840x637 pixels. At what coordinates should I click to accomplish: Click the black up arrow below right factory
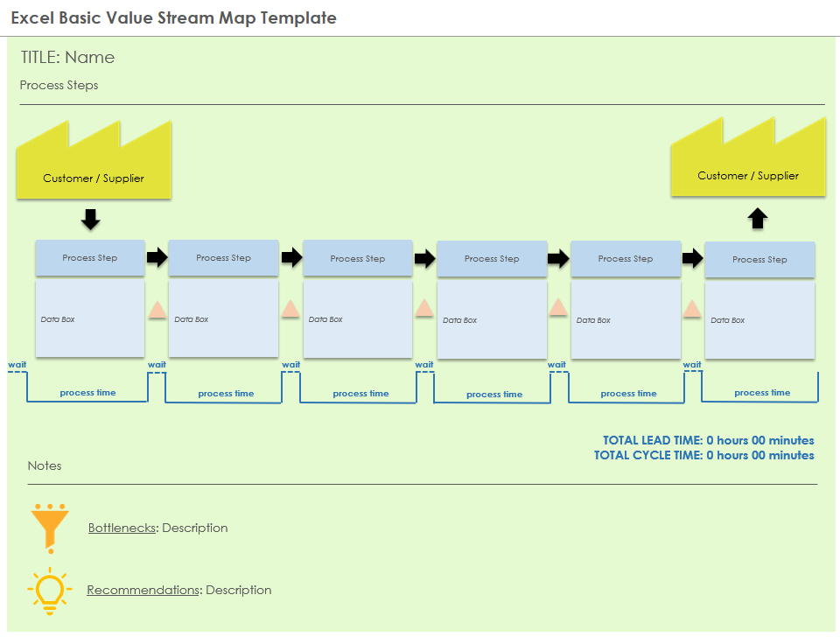pyautogui.click(x=758, y=218)
